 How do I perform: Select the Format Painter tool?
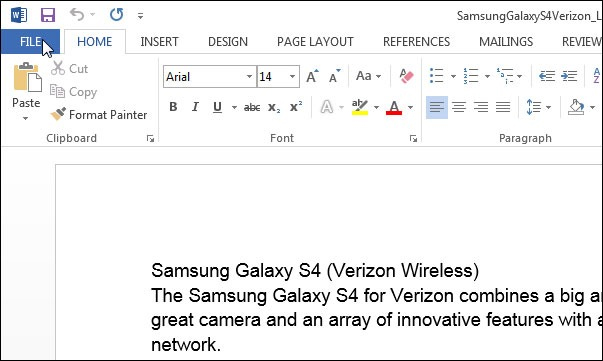pyautogui.click(x=99, y=115)
